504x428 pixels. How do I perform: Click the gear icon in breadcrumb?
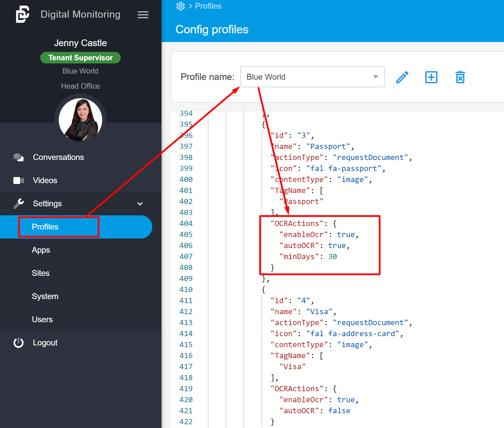pos(181,6)
